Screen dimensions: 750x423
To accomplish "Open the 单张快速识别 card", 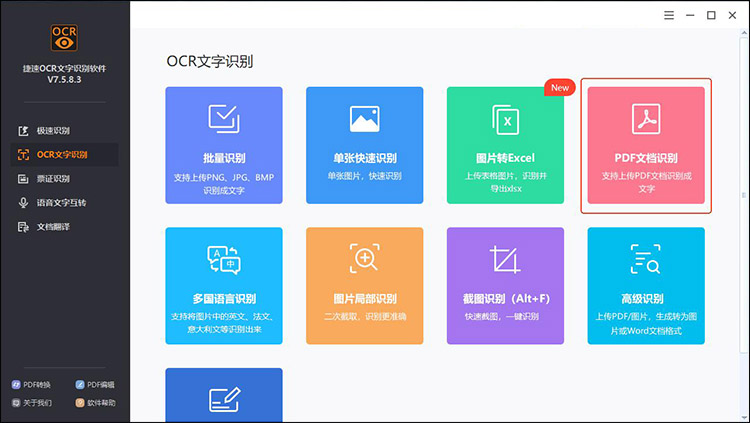I will 364,145.
